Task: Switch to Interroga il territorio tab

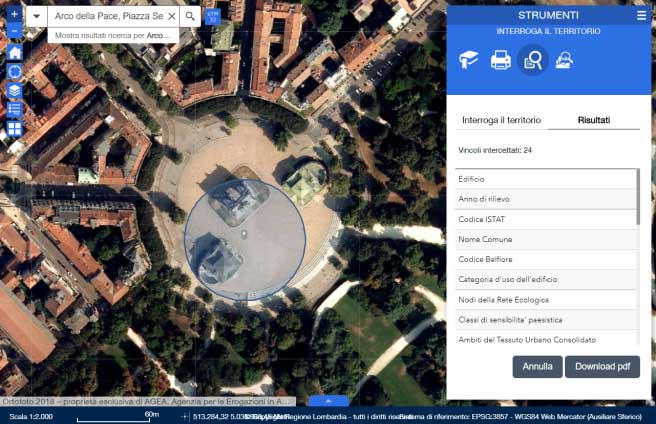Action: (x=501, y=120)
